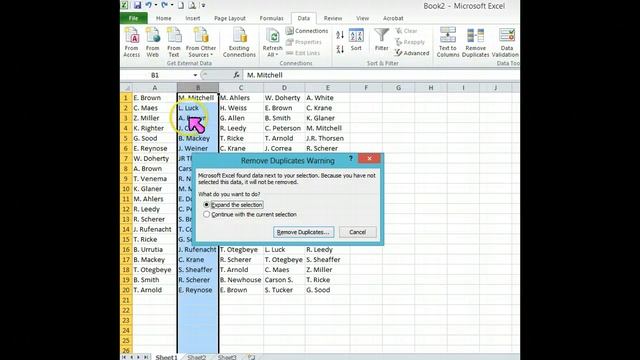The height and width of the screenshot is (360, 640).
Task: Click Edit Links in Connections group
Action: coord(303,53)
